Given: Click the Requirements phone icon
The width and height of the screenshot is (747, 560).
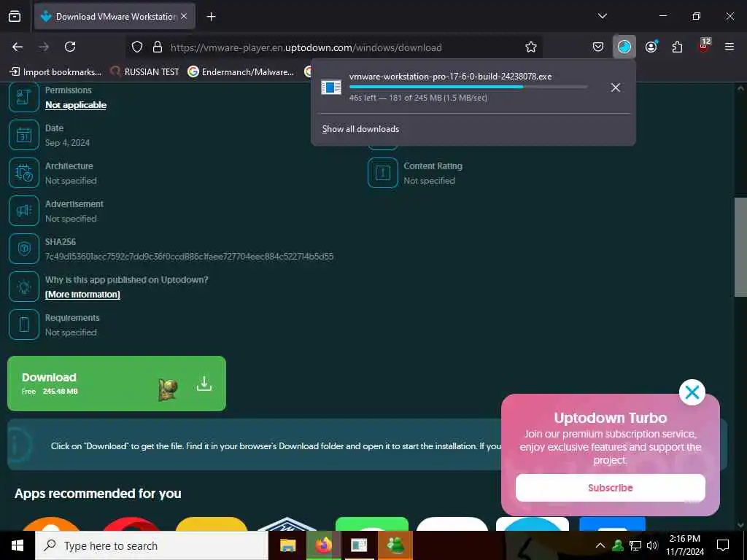Looking at the screenshot, I should point(24,324).
